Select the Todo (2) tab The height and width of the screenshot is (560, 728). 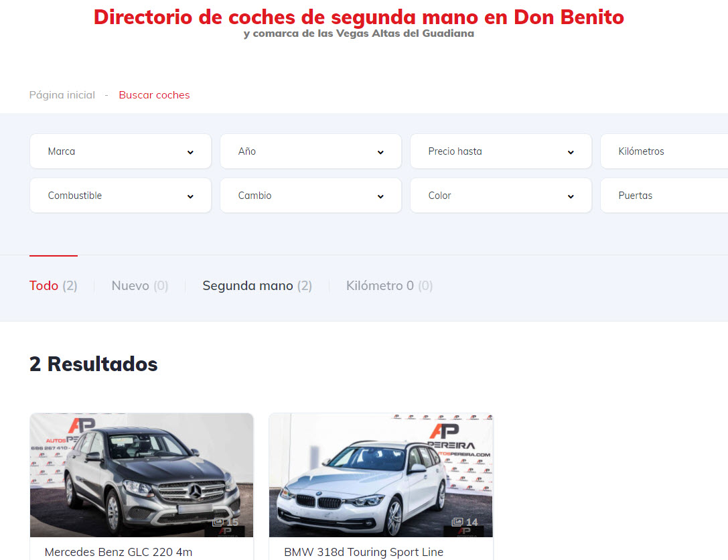click(54, 285)
